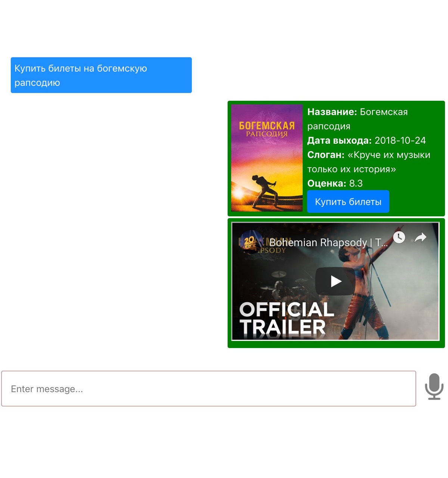The width and height of the screenshot is (448, 478).
Task: Select the sent message Купить билеты на богемскую рапсодию
Action: [101, 75]
